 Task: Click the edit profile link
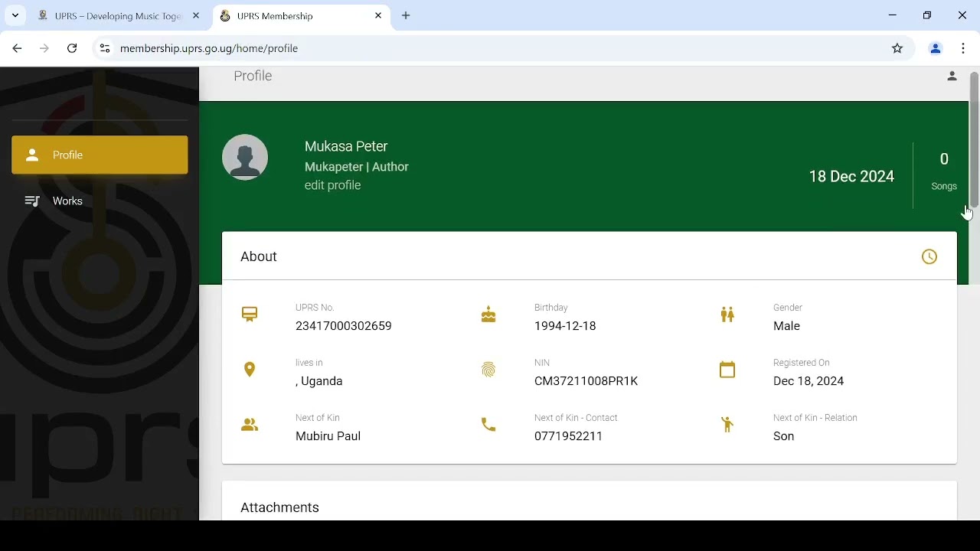pyautogui.click(x=333, y=186)
